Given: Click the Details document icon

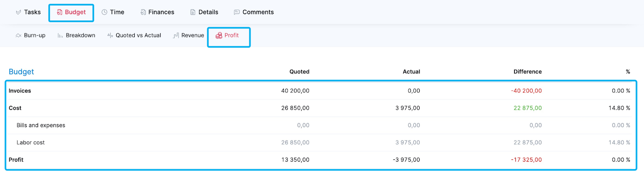Looking at the screenshot, I should pyautogui.click(x=193, y=12).
